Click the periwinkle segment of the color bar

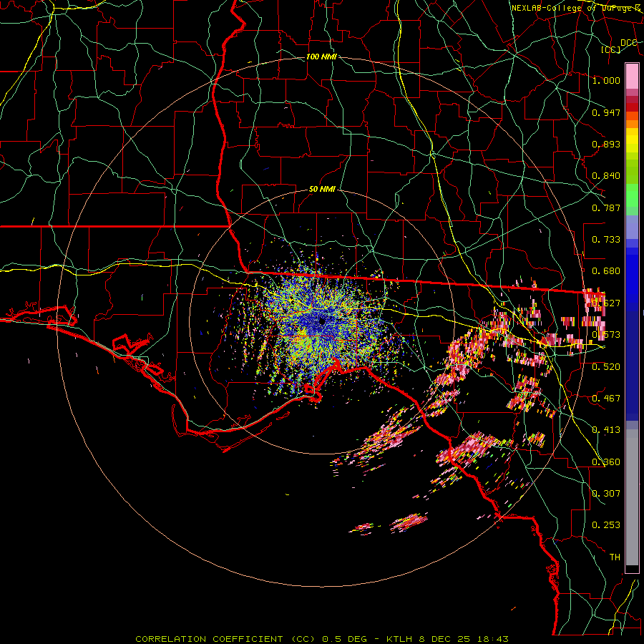click(632, 227)
